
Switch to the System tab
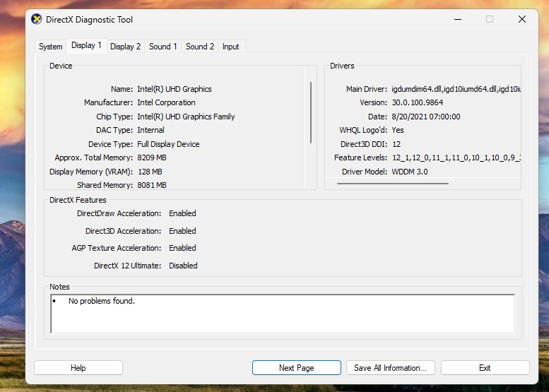(x=50, y=47)
